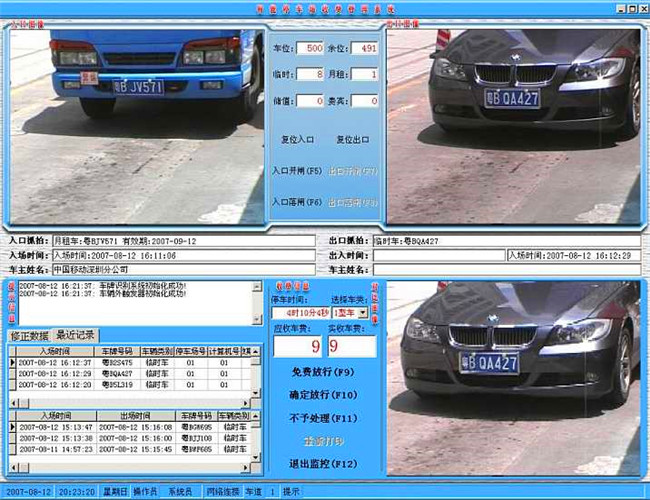Click status bar time 20:23:20
This screenshot has height=500, width=650.
click(x=77, y=492)
